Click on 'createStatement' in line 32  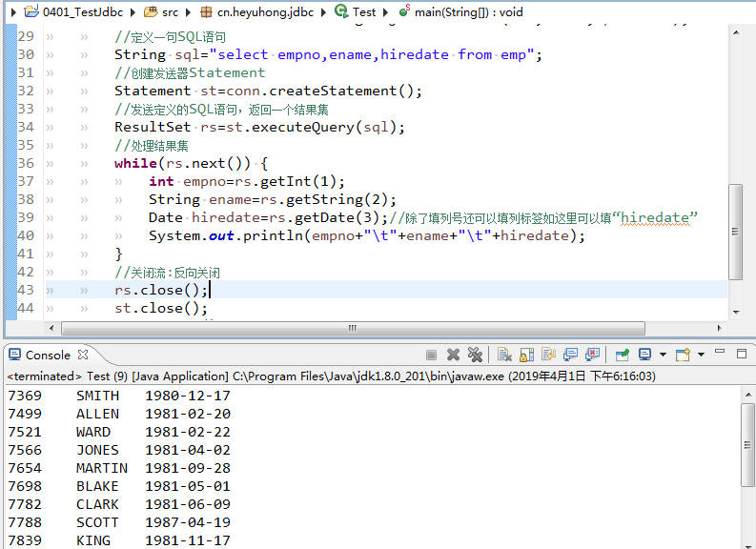[333, 91]
